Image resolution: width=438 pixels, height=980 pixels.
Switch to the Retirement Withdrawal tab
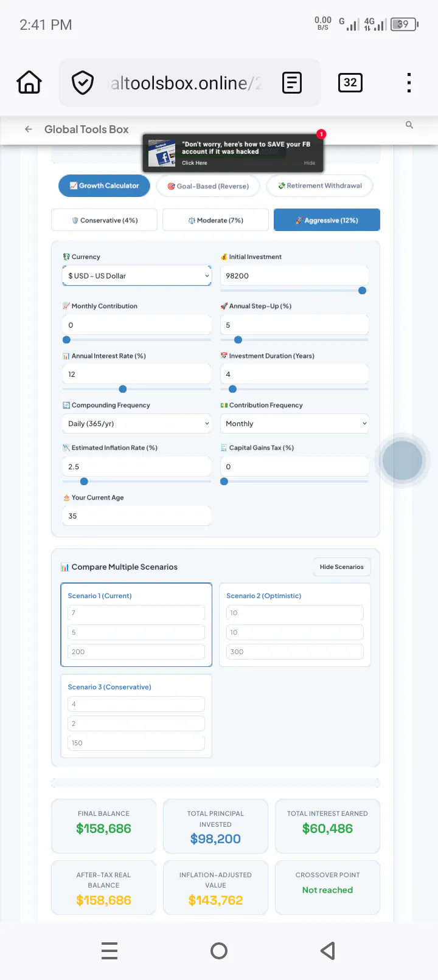point(319,185)
